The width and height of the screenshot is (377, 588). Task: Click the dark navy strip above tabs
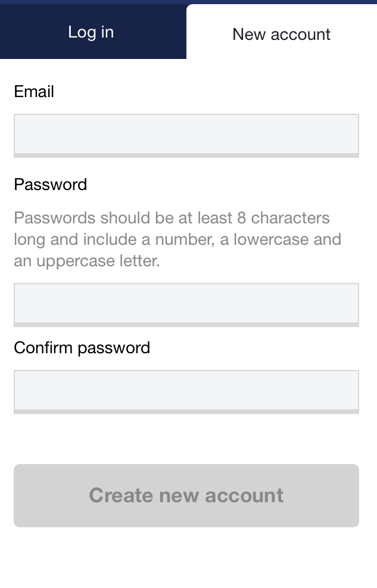tap(188, 2)
